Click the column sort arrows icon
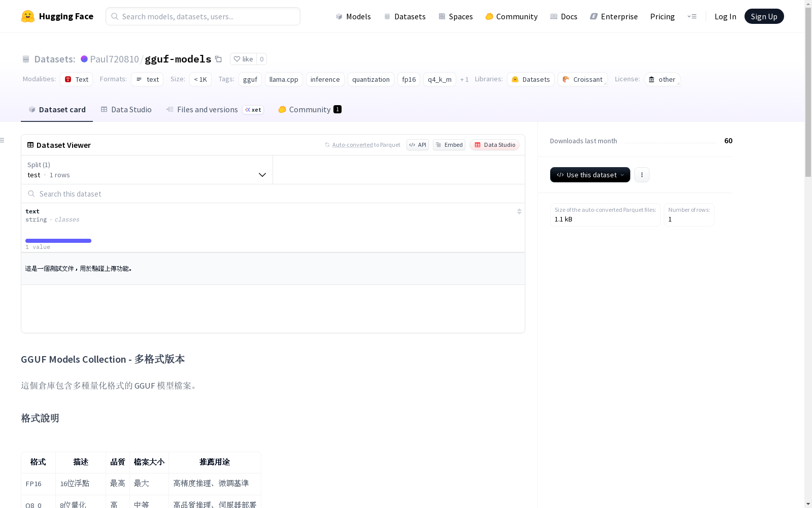 point(519,211)
